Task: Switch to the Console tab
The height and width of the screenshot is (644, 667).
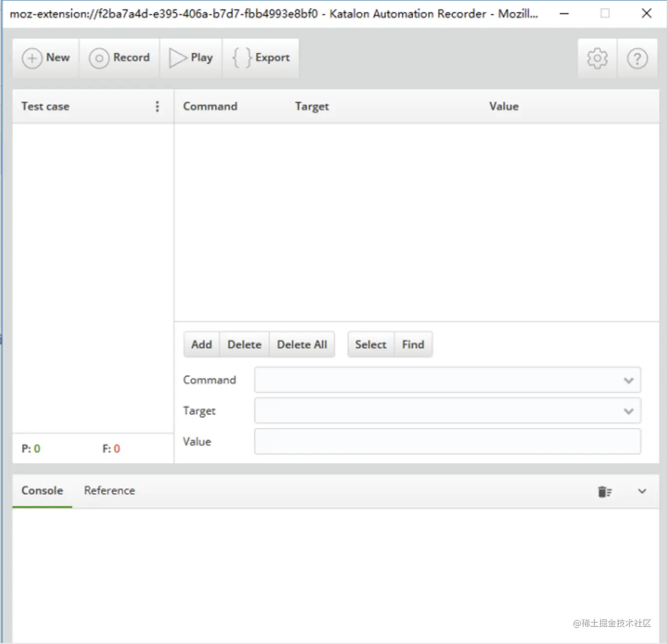Action: pos(42,491)
